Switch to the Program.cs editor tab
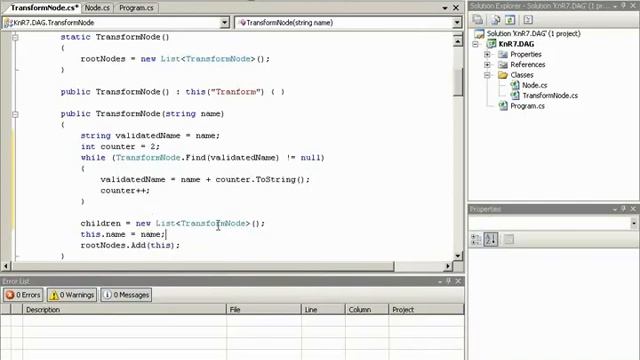 [136, 8]
